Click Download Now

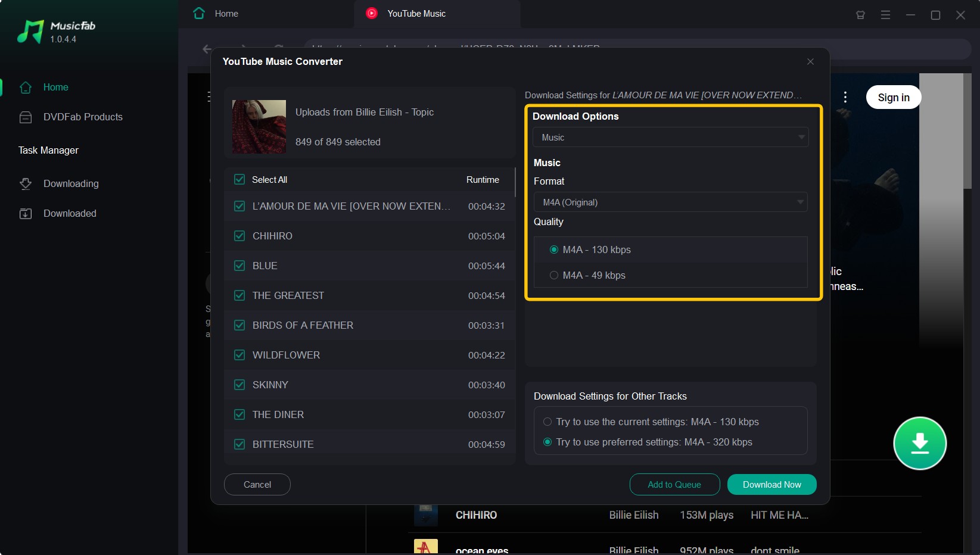pos(771,484)
